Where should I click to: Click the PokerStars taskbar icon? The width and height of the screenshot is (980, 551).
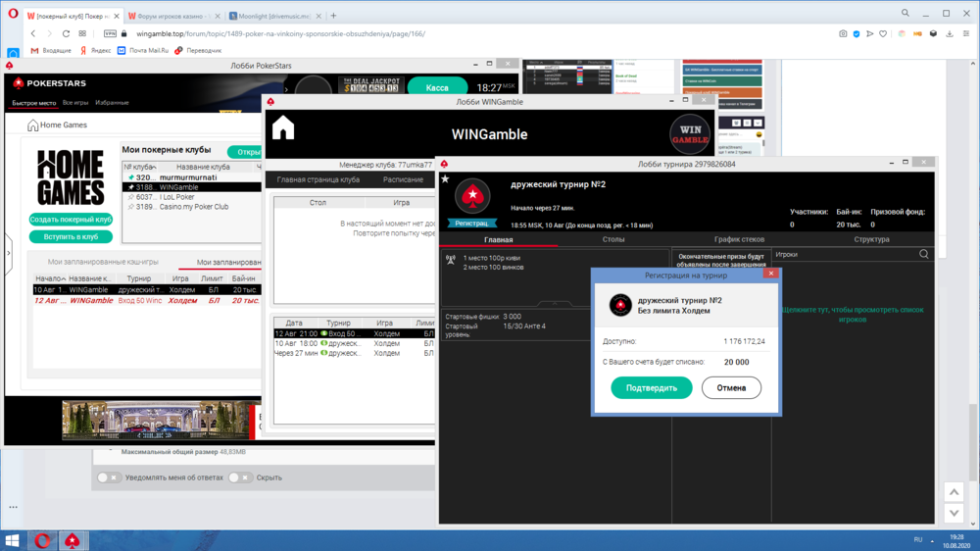click(x=73, y=540)
